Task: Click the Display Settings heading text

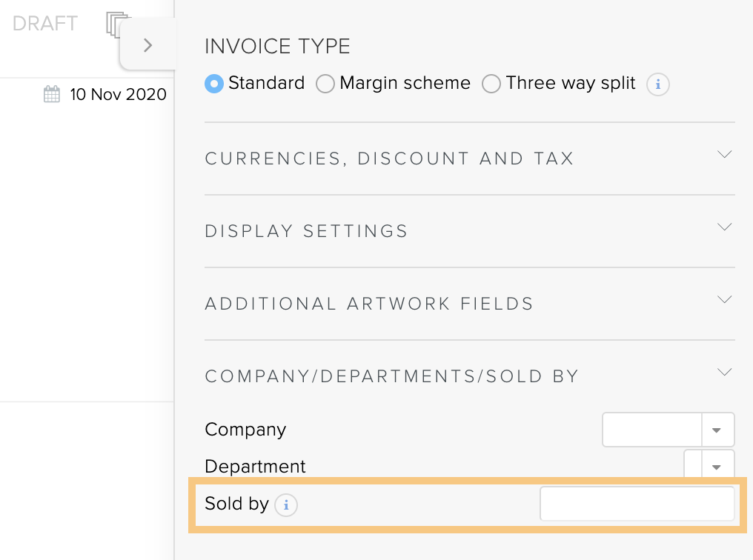Action: point(306,231)
